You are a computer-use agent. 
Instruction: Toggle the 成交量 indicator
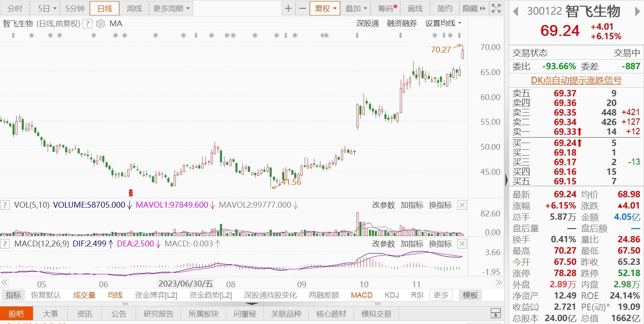(84, 295)
